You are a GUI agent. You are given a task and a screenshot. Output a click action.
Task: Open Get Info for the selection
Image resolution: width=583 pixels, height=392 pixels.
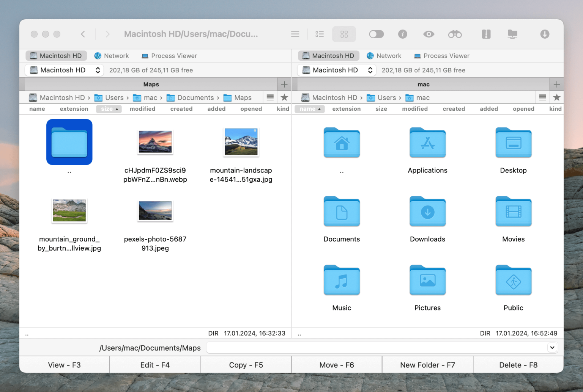[x=402, y=34]
